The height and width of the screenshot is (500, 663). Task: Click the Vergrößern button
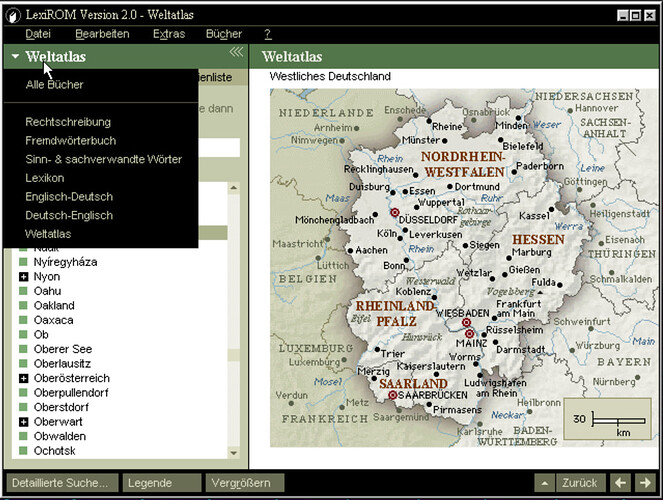click(x=245, y=483)
